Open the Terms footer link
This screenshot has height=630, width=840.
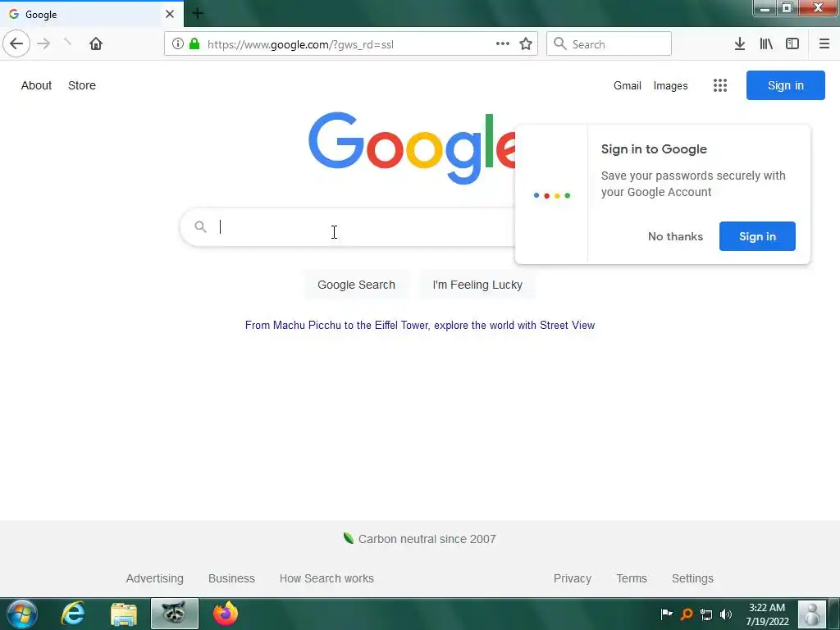pos(632,578)
